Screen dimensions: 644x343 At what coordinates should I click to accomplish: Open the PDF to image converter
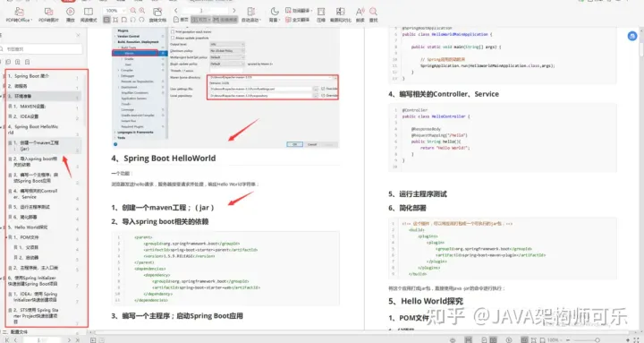click(48, 14)
